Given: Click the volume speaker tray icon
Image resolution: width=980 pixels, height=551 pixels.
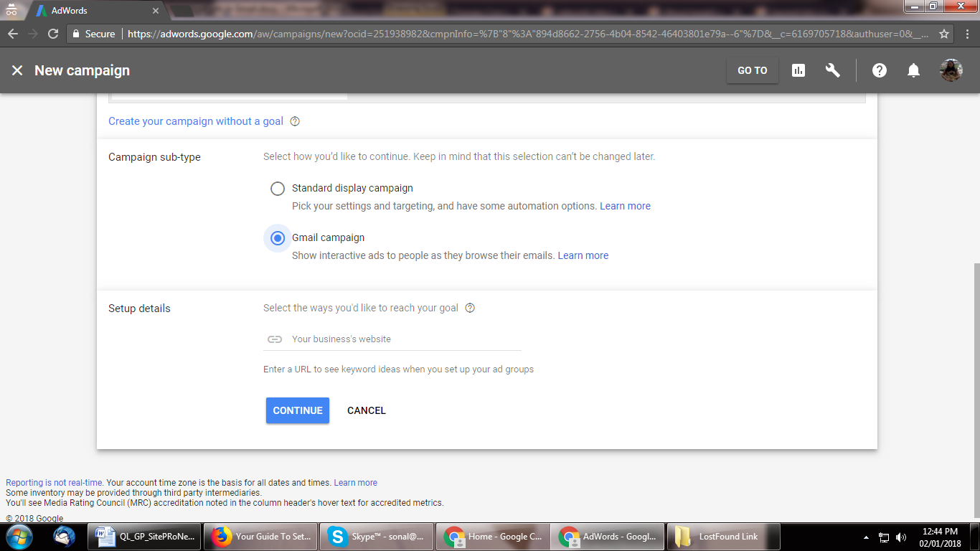Looking at the screenshot, I should click(x=901, y=537).
